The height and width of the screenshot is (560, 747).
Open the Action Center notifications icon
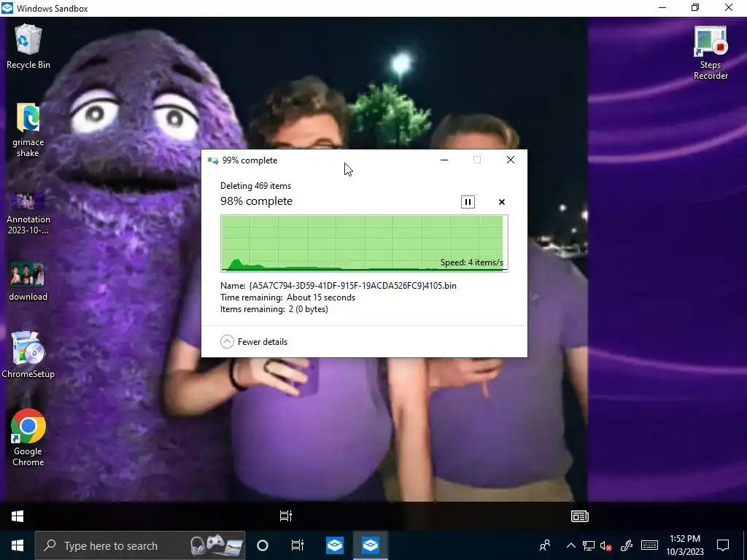tap(723, 545)
